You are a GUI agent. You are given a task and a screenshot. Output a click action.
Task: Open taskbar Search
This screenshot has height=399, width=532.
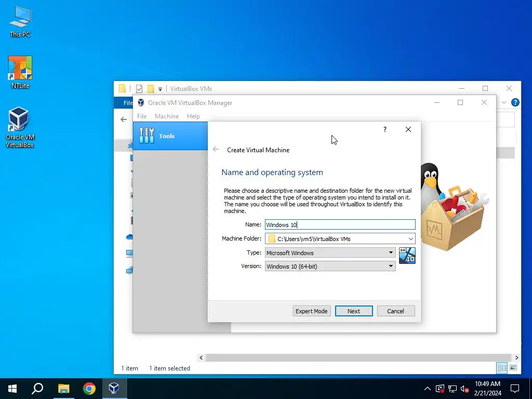click(x=37, y=389)
